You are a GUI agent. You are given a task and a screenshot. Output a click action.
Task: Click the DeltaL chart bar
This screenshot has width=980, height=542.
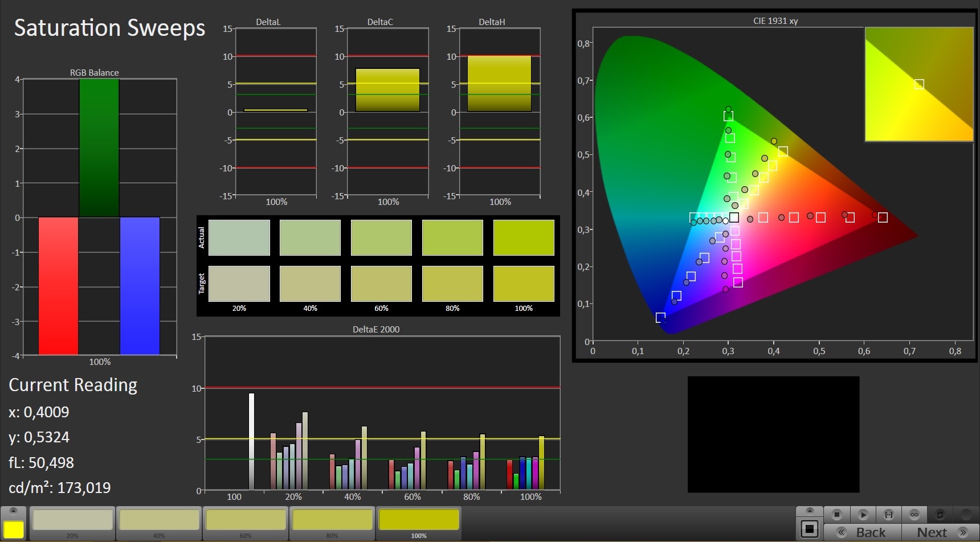coord(276,110)
